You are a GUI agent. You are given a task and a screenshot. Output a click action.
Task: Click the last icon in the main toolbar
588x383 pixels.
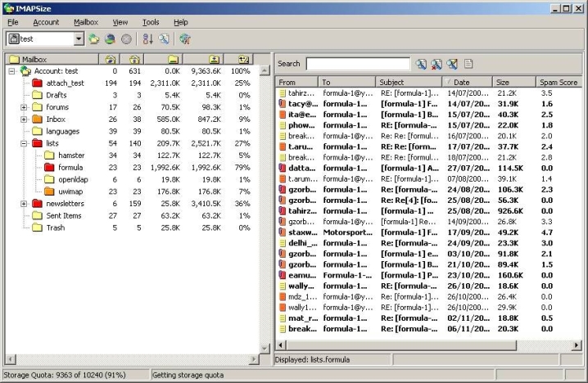185,38
